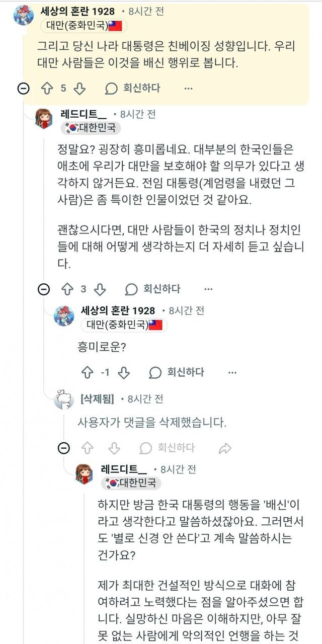Open more options on the '흥미로운?' reply
322x644 pixels.
pos(232,372)
